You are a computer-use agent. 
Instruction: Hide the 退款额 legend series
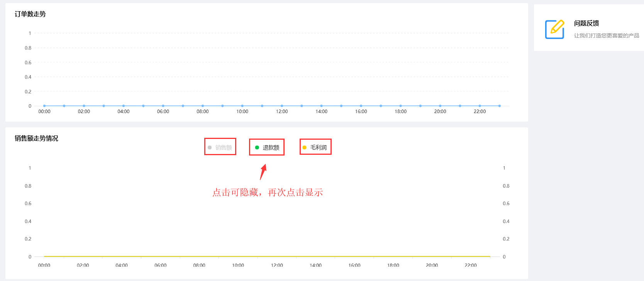click(x=271, y=147)
